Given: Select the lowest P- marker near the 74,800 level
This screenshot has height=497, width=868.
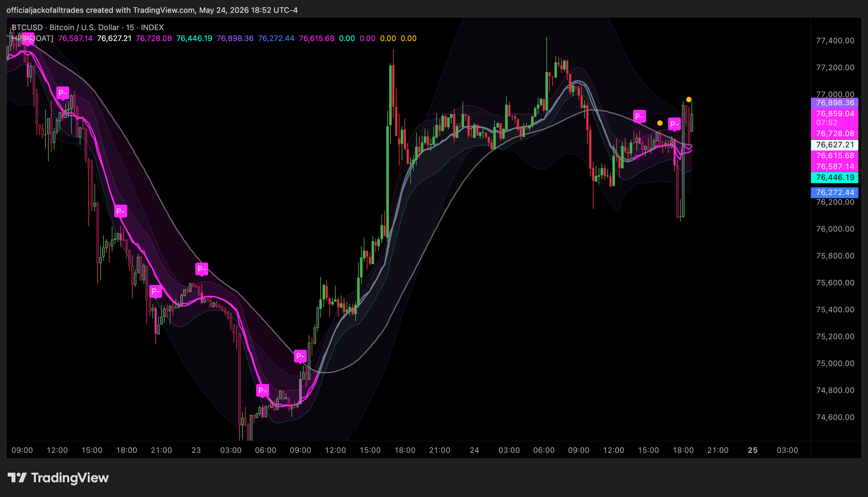Looking at the screenshot, I should coord(263,390).
